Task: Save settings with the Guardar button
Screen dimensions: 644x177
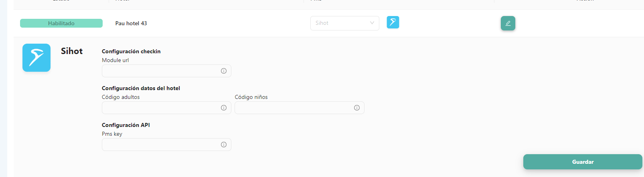Action: (x=583, y=162)
